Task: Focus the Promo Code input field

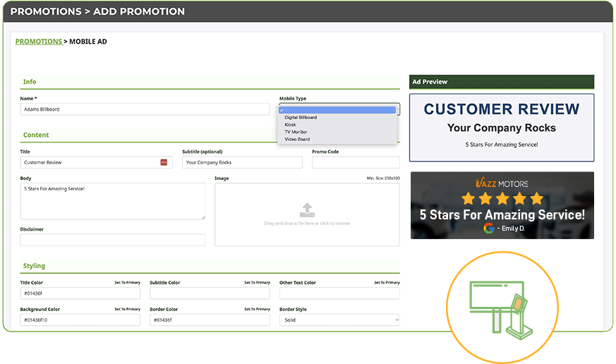Action: click(x=356, y=162)
